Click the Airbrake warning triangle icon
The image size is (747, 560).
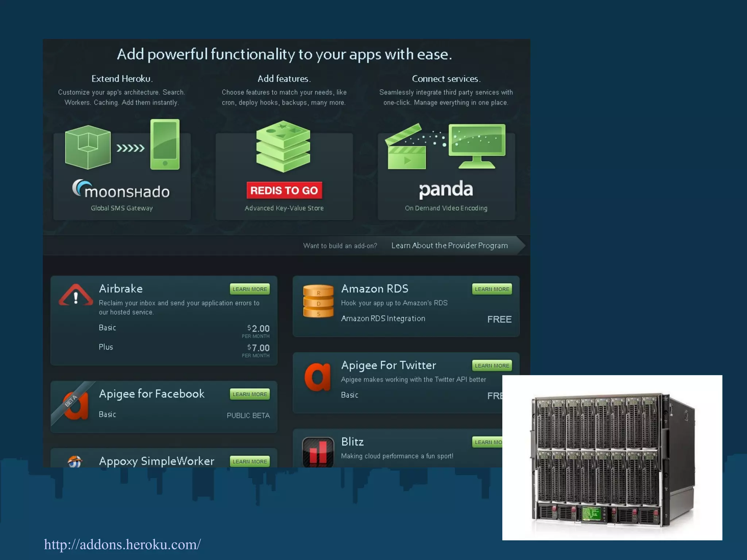76,296
